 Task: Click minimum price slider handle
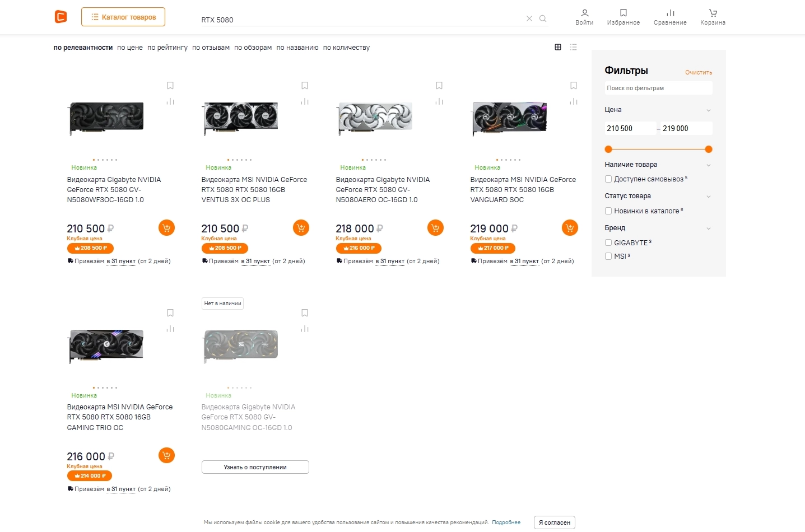coord(608,150)
